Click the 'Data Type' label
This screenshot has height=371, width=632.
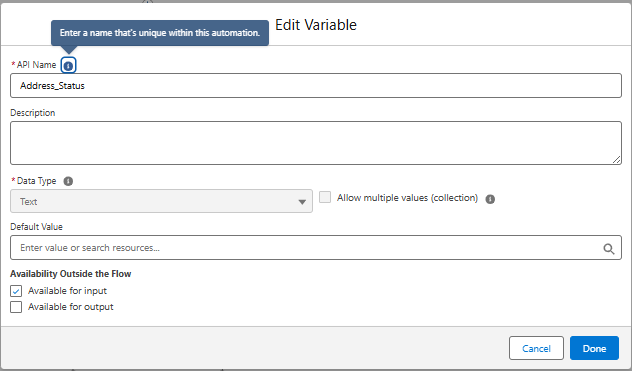tap(36, 181)
